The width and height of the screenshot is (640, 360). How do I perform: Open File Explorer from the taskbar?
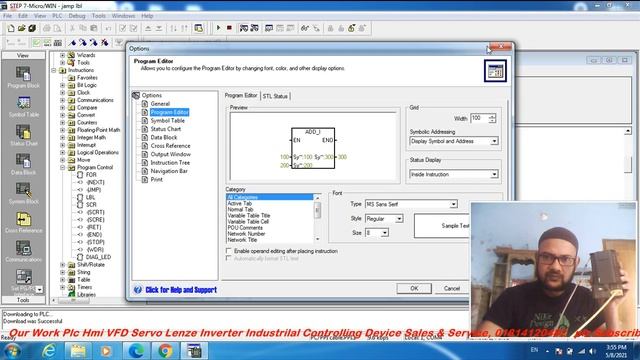[78, 351]
